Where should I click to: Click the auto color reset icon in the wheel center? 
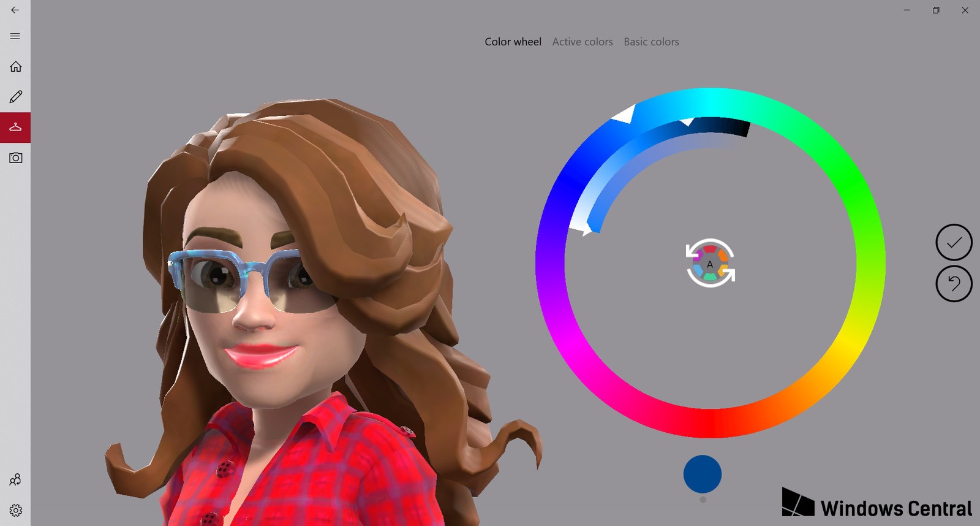[x=710, y=264]
